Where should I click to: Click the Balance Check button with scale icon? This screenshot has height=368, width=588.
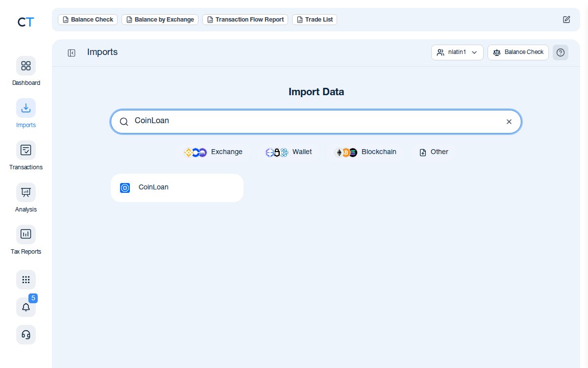tap(518, 53)
